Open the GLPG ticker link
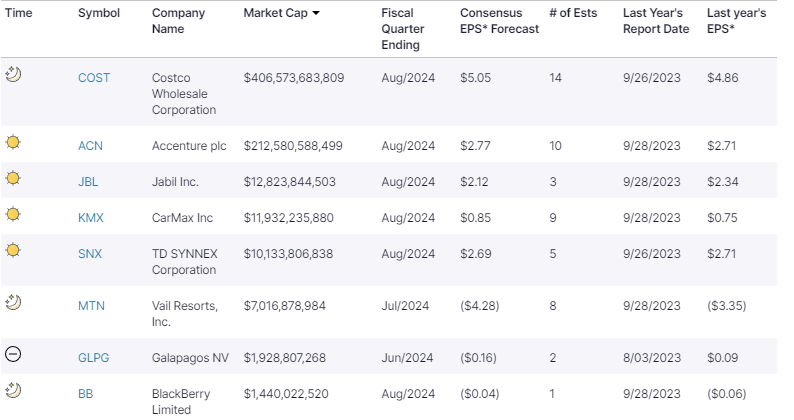This screenshot has height=420, width=794. click(x=93, y=358)
